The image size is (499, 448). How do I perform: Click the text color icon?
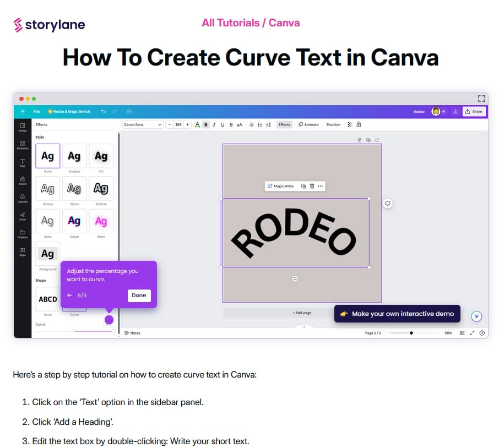pos(197,124)
